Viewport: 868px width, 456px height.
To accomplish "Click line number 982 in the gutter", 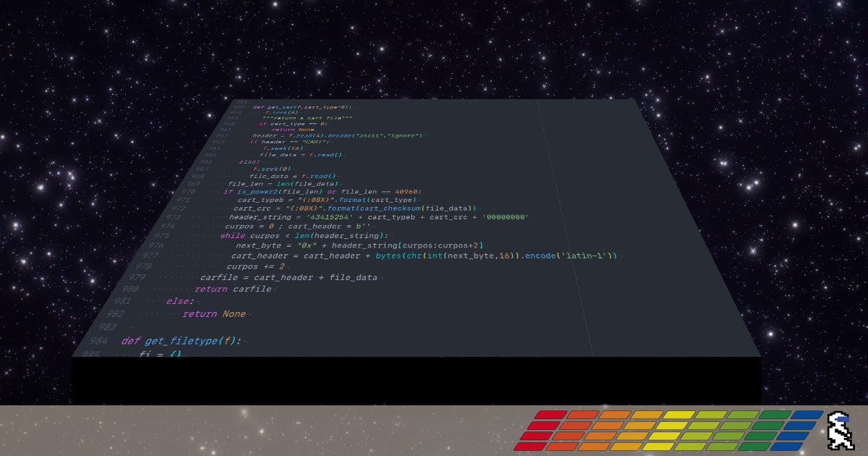I will coord(114,313).
